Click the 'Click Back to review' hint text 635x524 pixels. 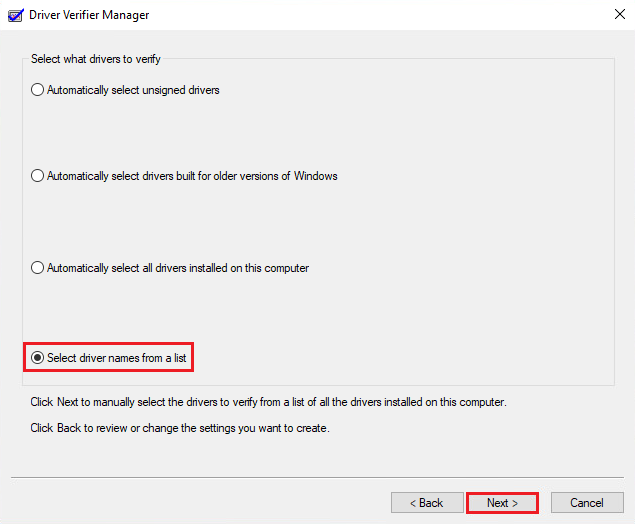point(180,428)
